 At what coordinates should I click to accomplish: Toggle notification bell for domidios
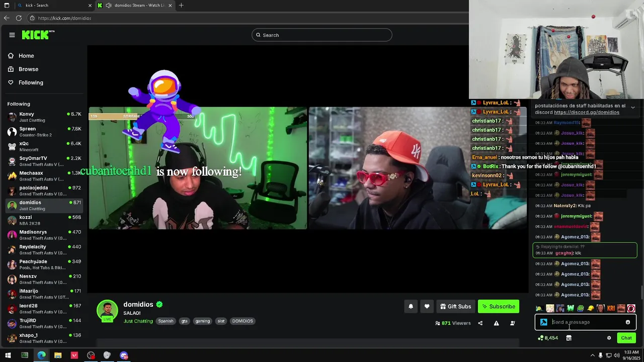click(x=411, y=306)
